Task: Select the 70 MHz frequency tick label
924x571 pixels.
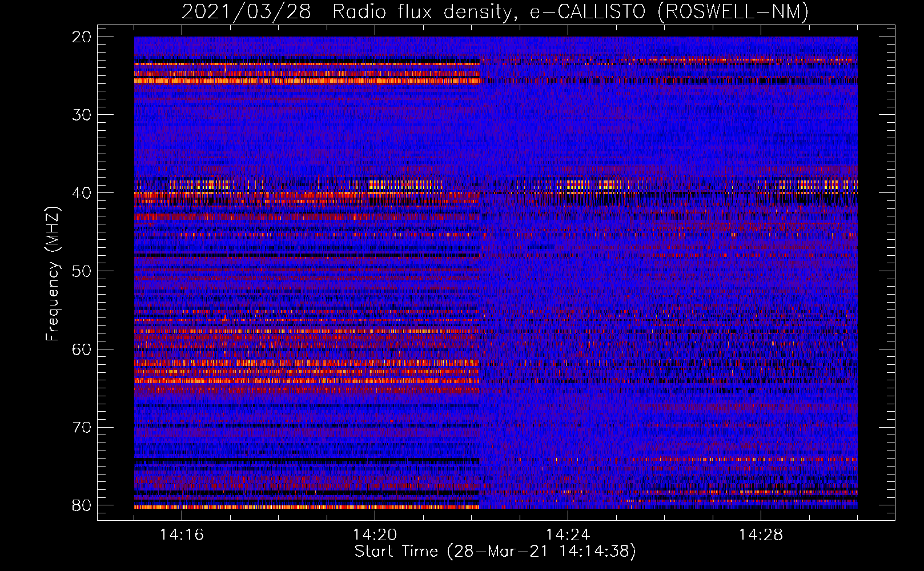Action: coord(82,428)
